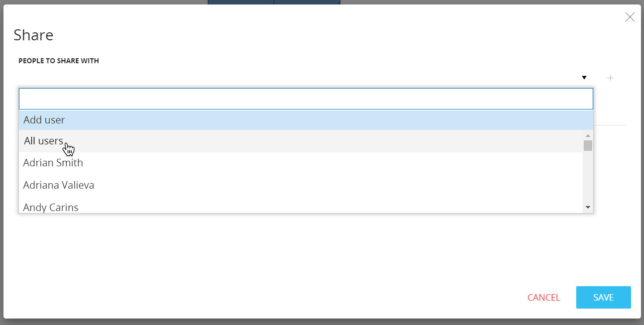
Task: Click the 'Share' dialog heading
Action: click(x=33, y=35)
